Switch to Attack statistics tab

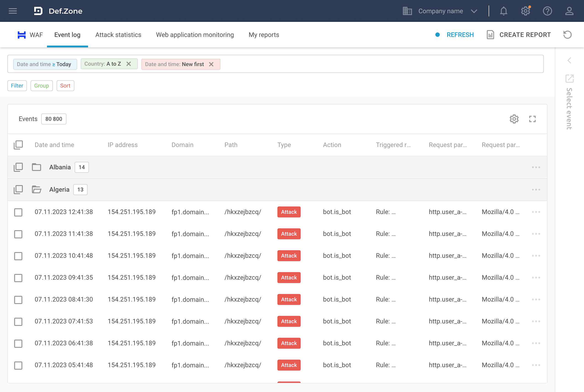(x=118, y=35)
